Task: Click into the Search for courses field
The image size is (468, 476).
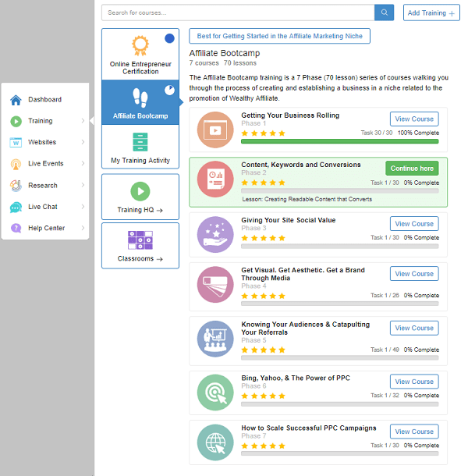Action: [x=238, y=12]
